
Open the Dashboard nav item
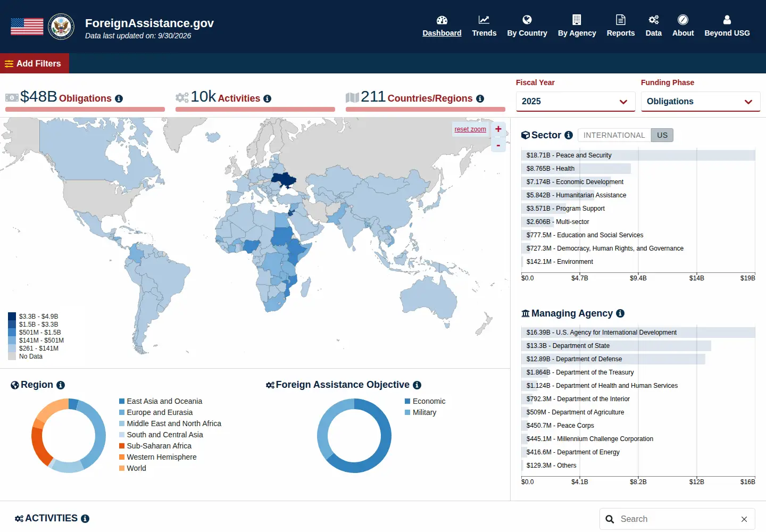pos(442,33)
